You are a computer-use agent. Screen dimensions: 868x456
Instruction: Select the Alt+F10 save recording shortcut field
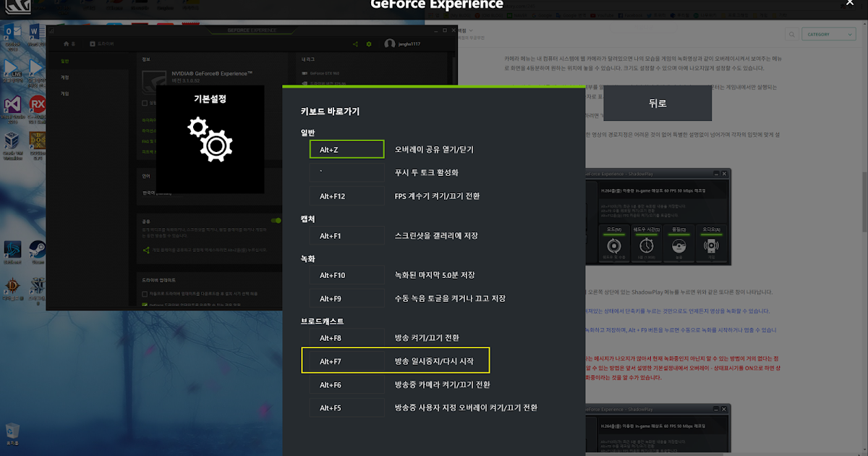pyautogui.click(x=346, y=275)
